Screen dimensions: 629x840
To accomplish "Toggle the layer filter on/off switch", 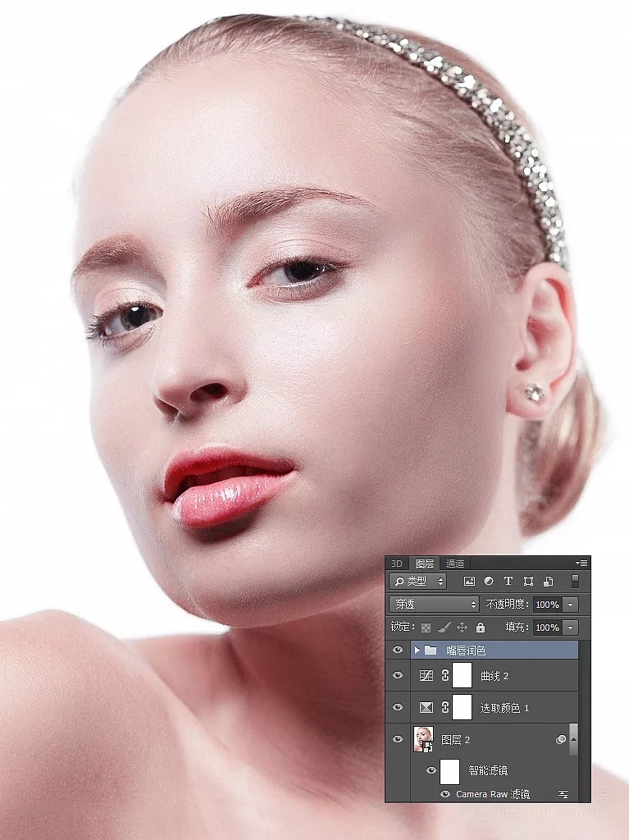I will coord(575,582).
